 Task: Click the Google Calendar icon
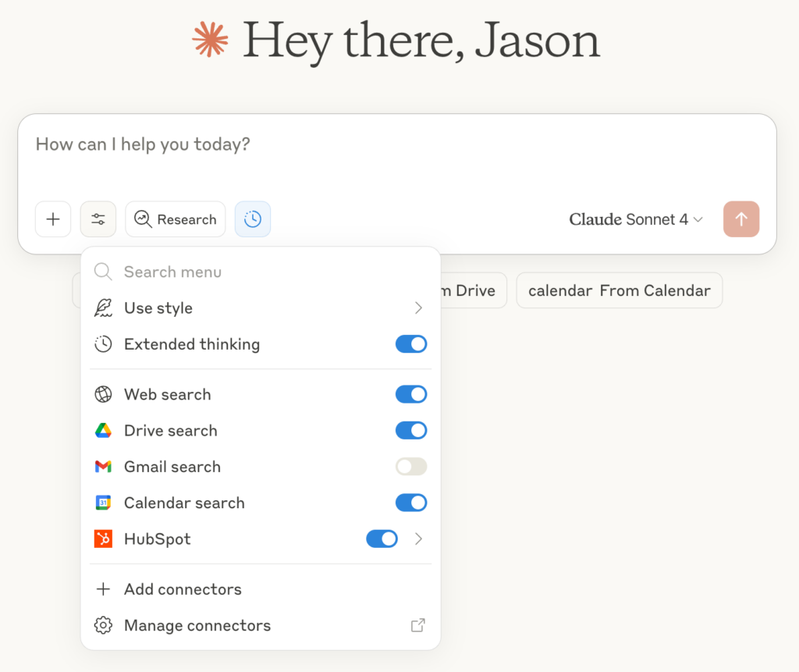pos(103,503)
